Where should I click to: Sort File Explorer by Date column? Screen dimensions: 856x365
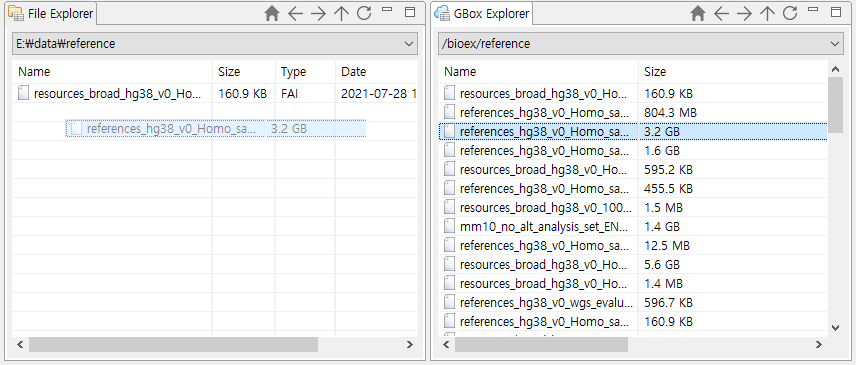pos(377,71)
